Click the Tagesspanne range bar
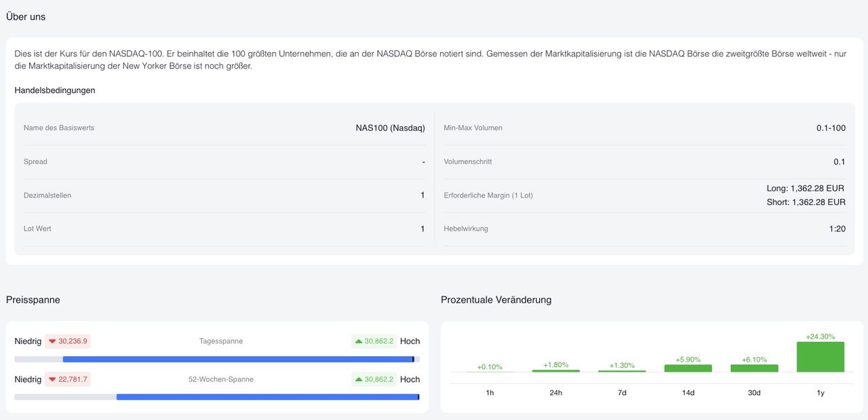Image resolution: width=868 pixels, height=420 pixels. point(217,359)
